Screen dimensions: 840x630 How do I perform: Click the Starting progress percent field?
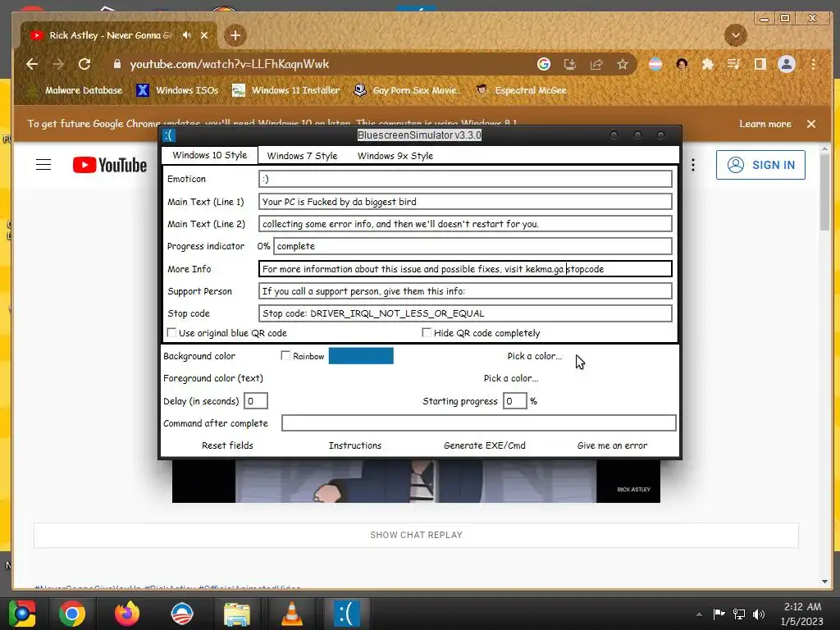pos(515,400)
